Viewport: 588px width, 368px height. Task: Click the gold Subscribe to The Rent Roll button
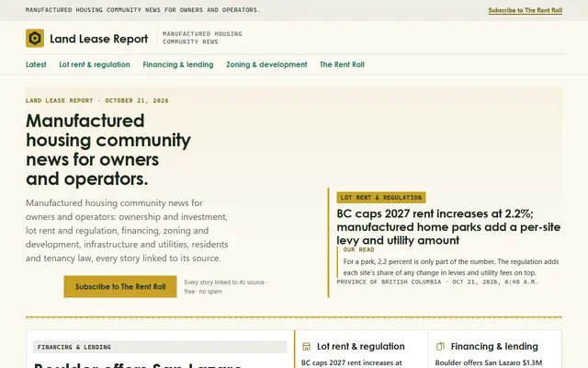tap(120, 286)
